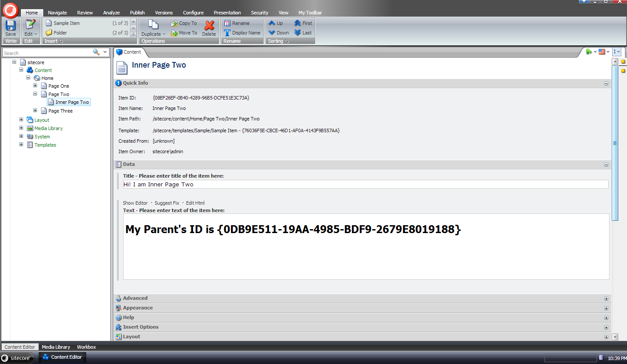
Task: Click the Show Editor link
Action: pos(135,203)
